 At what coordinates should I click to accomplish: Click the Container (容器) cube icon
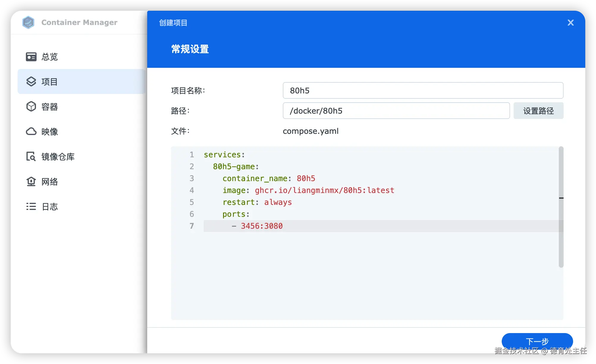(31, 106)
